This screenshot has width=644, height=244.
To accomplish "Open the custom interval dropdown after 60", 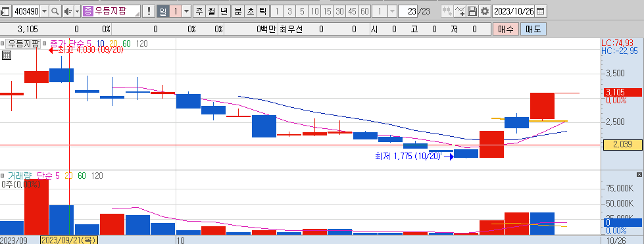I will 392,11.
